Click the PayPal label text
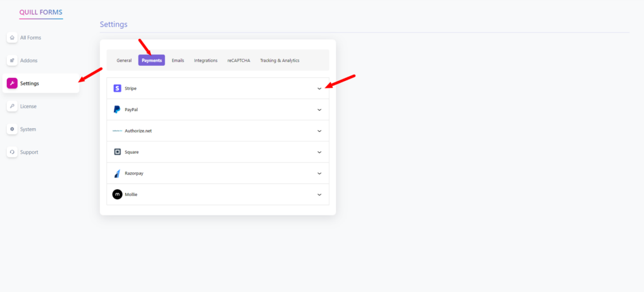The height and width of the screenshot is (292, 644). 131,109
